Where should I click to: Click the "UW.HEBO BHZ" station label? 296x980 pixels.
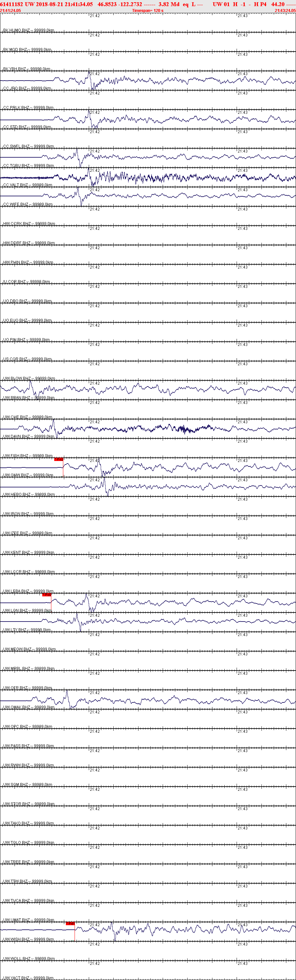[x=17, y=495]
